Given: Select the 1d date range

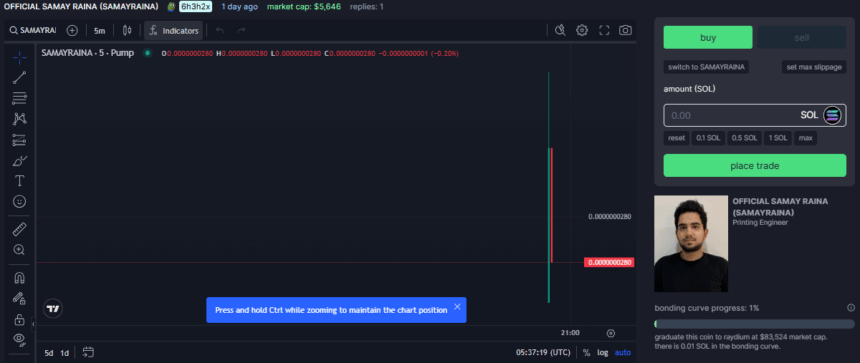Looking at the screenshot, I should click(x=64, y=353).
